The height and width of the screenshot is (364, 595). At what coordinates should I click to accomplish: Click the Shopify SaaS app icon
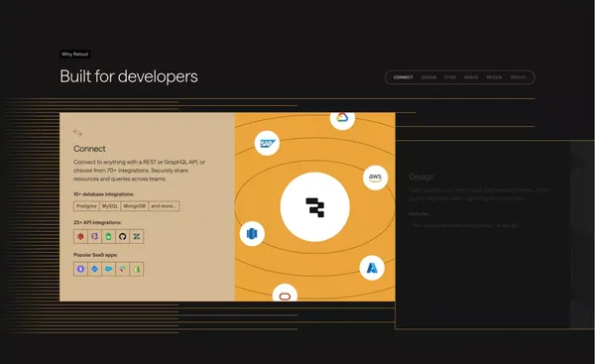pos(136,269)
